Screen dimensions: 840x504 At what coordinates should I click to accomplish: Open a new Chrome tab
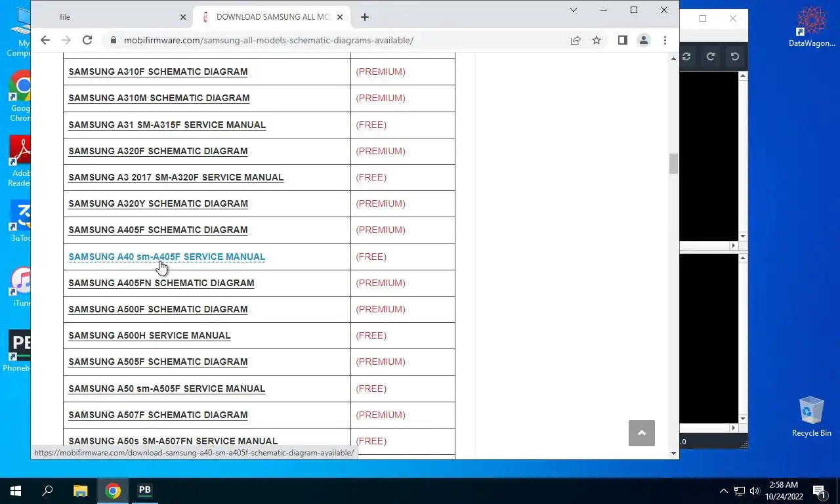point(365,16)
